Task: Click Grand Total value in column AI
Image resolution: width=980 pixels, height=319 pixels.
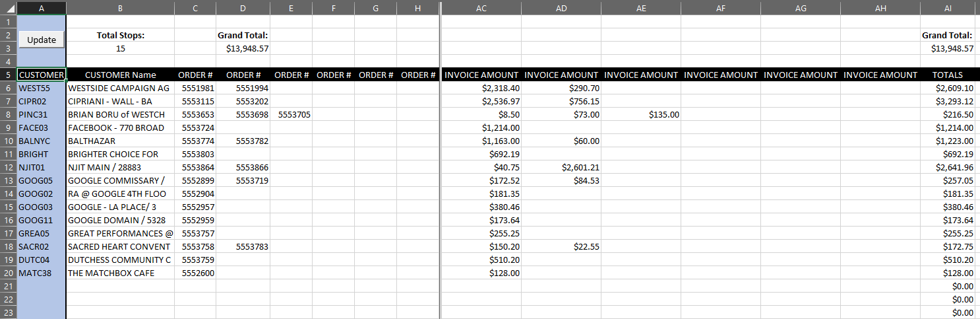Action: [x=952, y=48]
